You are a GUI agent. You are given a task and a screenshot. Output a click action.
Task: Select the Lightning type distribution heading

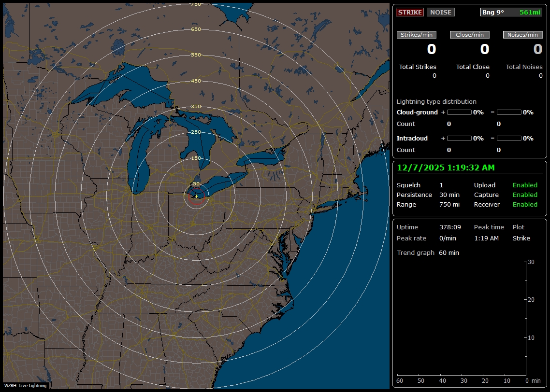[x=436, y=101]
